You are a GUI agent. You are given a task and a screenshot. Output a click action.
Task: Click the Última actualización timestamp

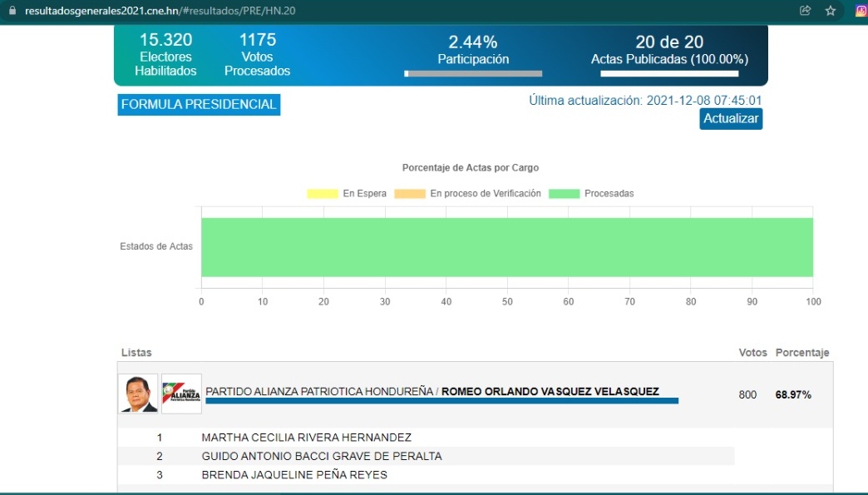(645, 101)
